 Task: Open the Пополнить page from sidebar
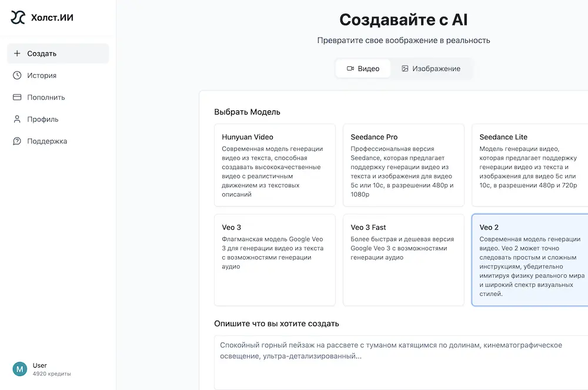[44, 97]
